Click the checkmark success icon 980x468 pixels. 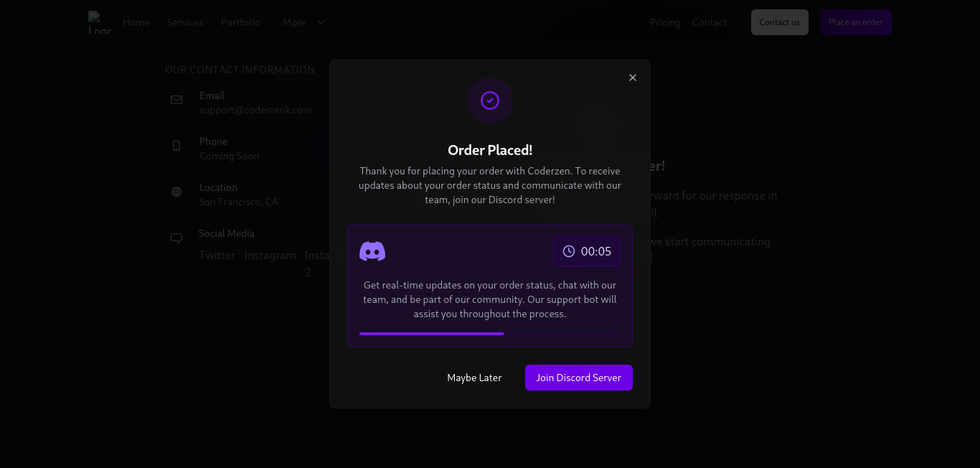[490, 100]
